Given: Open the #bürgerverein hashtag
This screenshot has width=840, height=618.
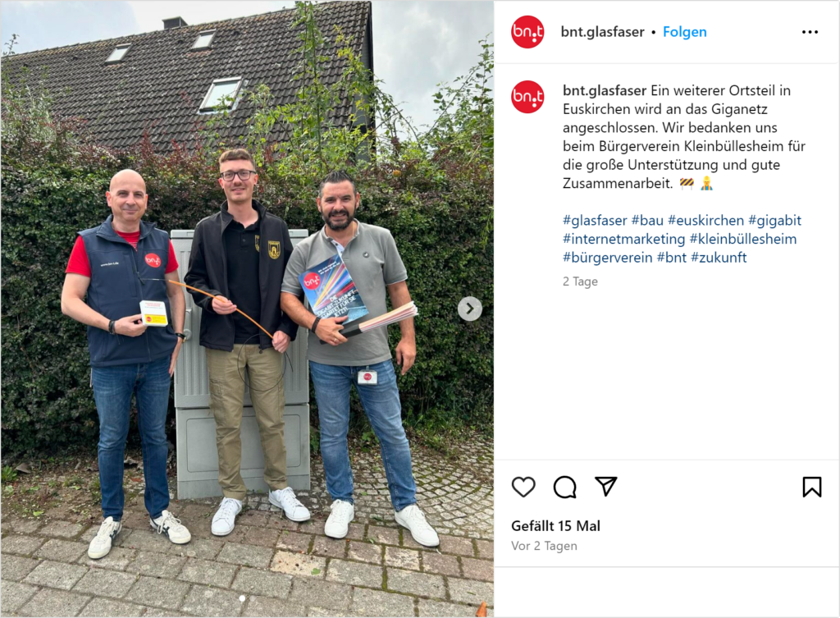Looking at the screenshot, I should coord(608,258).
